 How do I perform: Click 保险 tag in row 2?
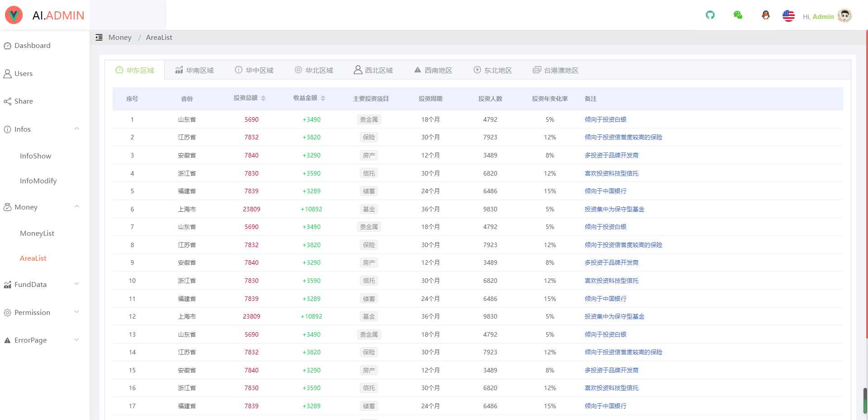[x=369, y=137]
